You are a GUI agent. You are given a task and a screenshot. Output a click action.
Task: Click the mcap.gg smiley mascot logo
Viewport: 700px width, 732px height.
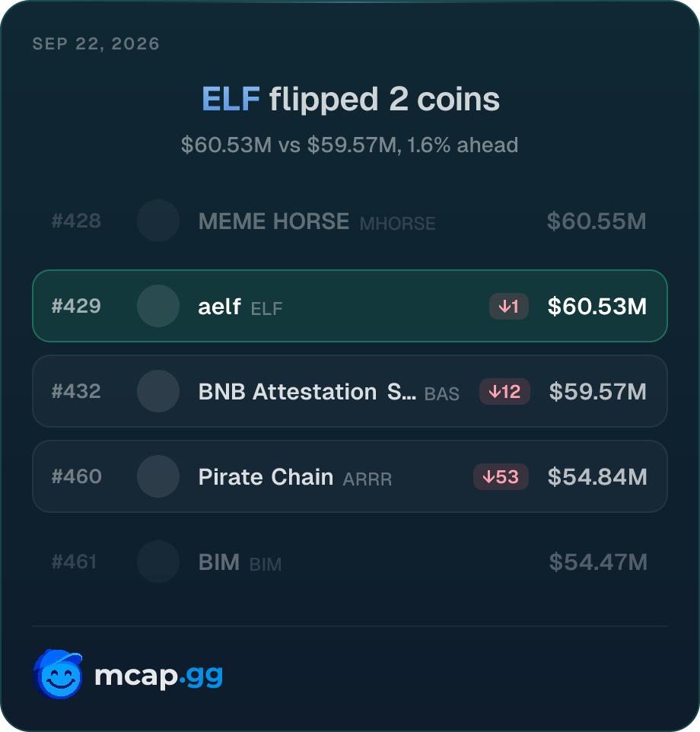tap(58, 674)
